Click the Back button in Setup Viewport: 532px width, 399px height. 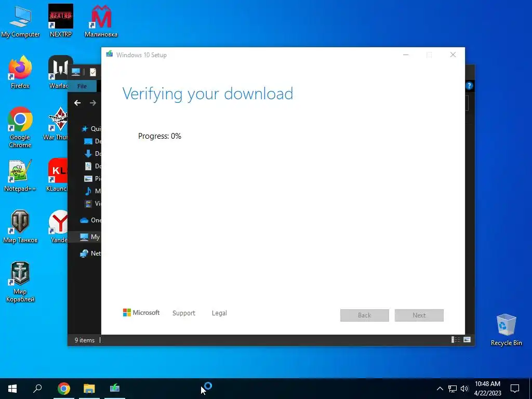tap(364, 315)
